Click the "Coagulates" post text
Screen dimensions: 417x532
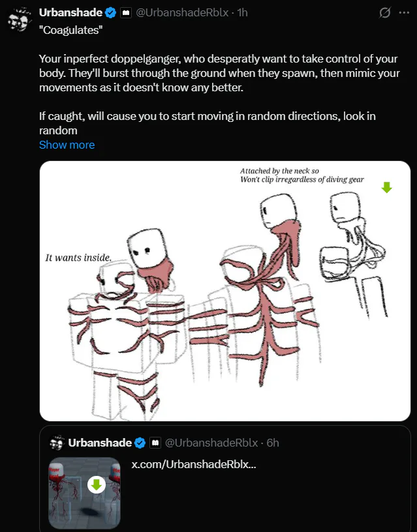[70, 31]
